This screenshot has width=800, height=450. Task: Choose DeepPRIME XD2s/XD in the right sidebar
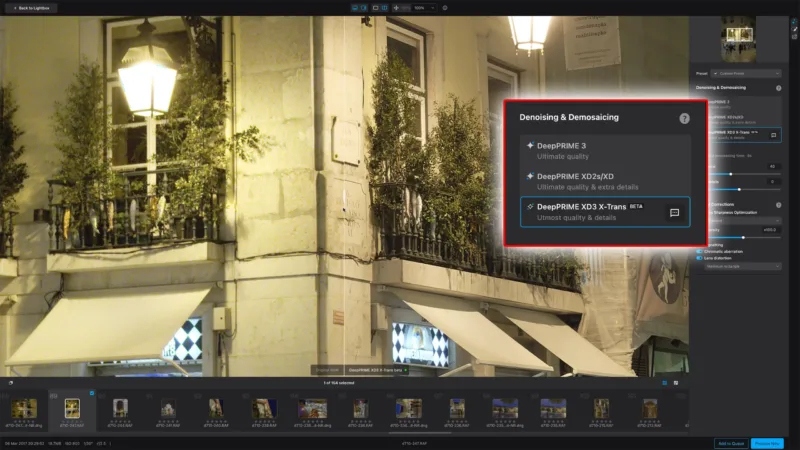742,119
